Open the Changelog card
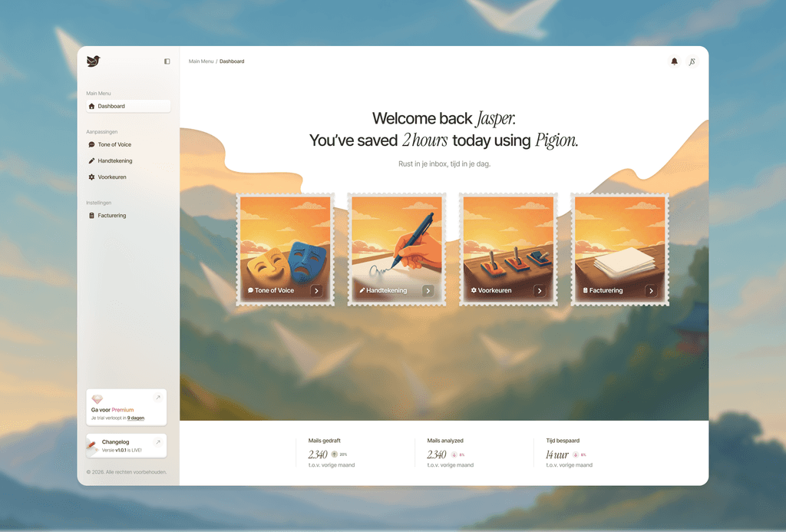786x532 pixels. pos(127,446)
